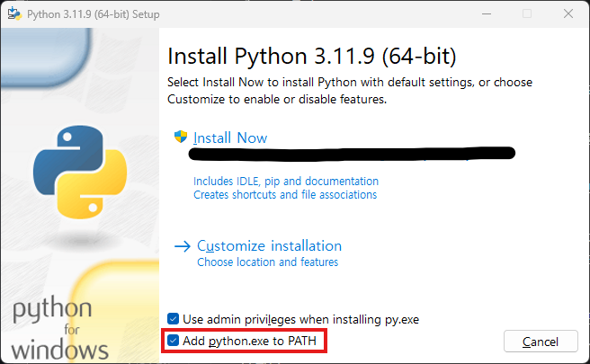This screenshot has width=590, height=364.
Task: Toggle Use admin privileges when installing py.exe
Action: pos(173,319)
